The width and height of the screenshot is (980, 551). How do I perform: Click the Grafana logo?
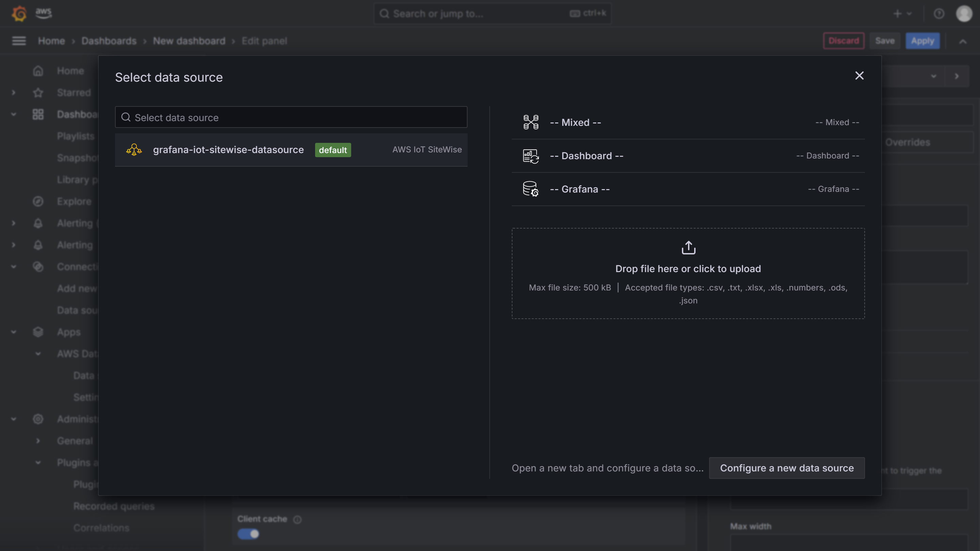pyautogui.click(x=19, y=14)
